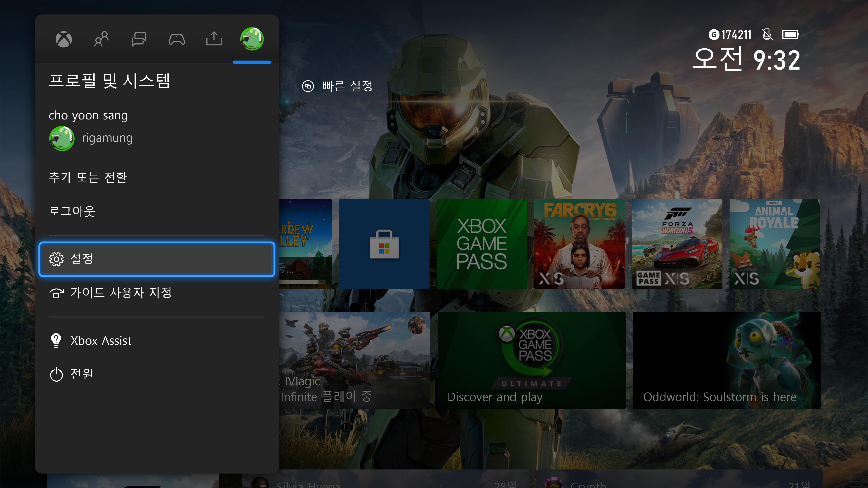Viewport: 868px width, 488px height.
Task: Click the controller battery status icon
Action: click(x=790, y=34)
